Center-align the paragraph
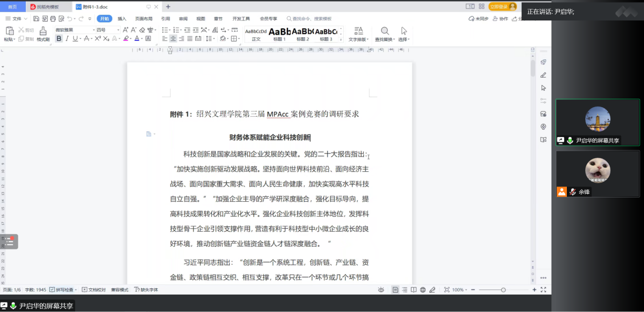The width and height of the screenshot is (644, 312). coord(173,38)
